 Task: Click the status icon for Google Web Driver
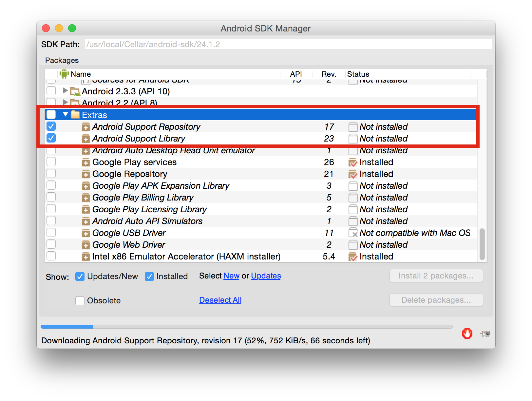pyautogui.click(x=353, y=245)
